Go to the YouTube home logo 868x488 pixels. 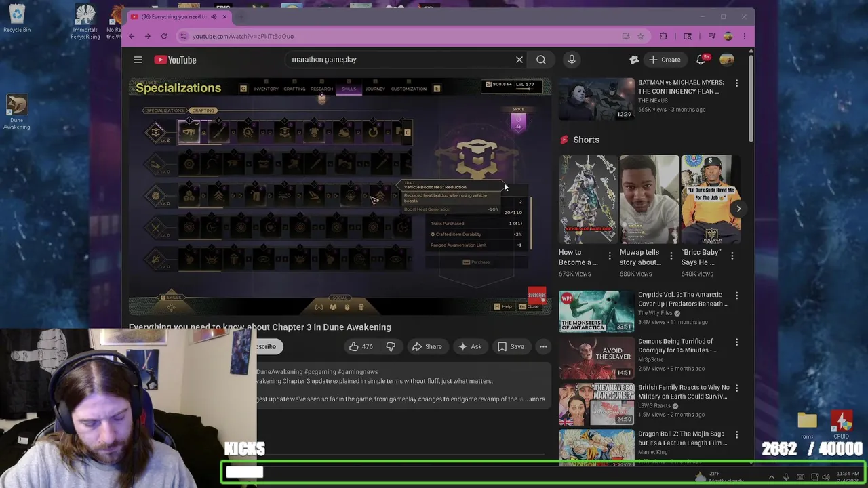[175, 60]
